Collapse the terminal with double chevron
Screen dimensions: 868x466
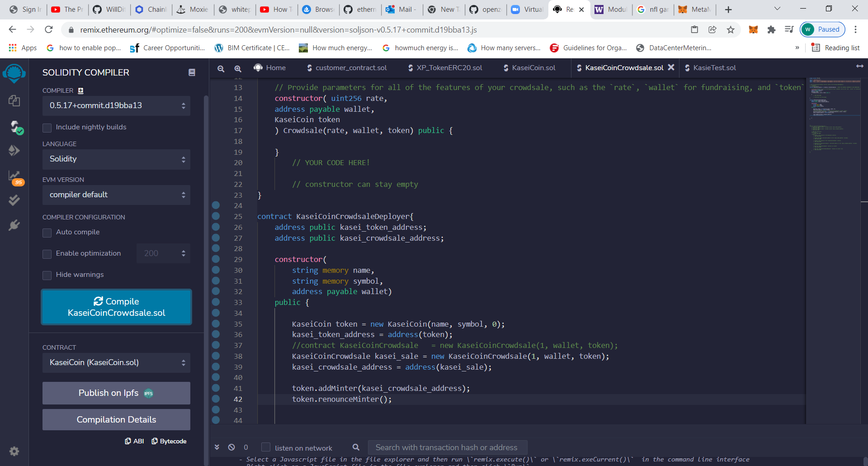[x=217, y=447]
